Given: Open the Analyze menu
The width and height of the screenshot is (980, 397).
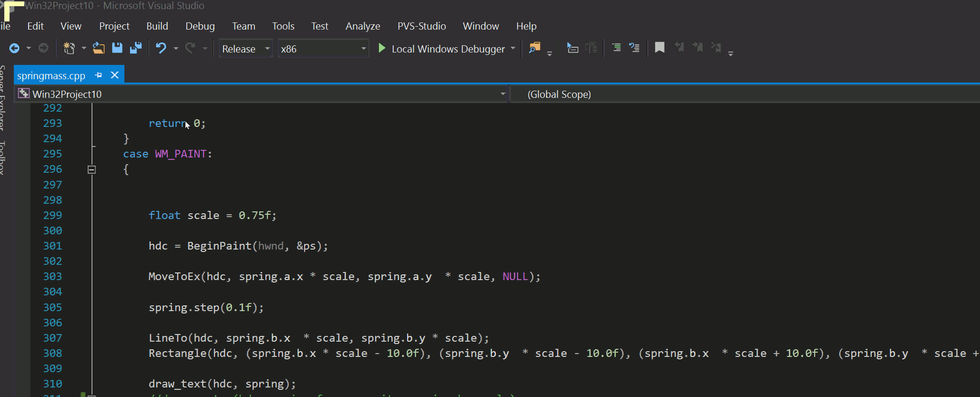Looking at the screenshot, I should [363, 26].
